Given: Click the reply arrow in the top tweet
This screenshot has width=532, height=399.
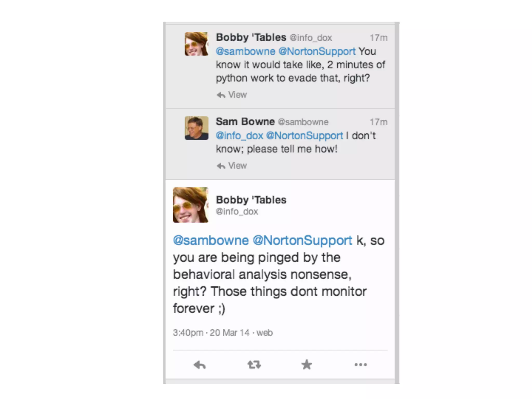Looking at the screenshot, I should click(x=221, y=95).
